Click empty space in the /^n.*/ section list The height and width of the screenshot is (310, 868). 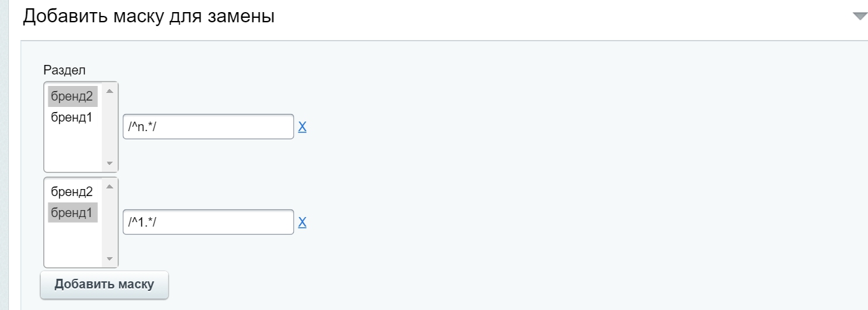pyautogui.click(x=73, y=148)
